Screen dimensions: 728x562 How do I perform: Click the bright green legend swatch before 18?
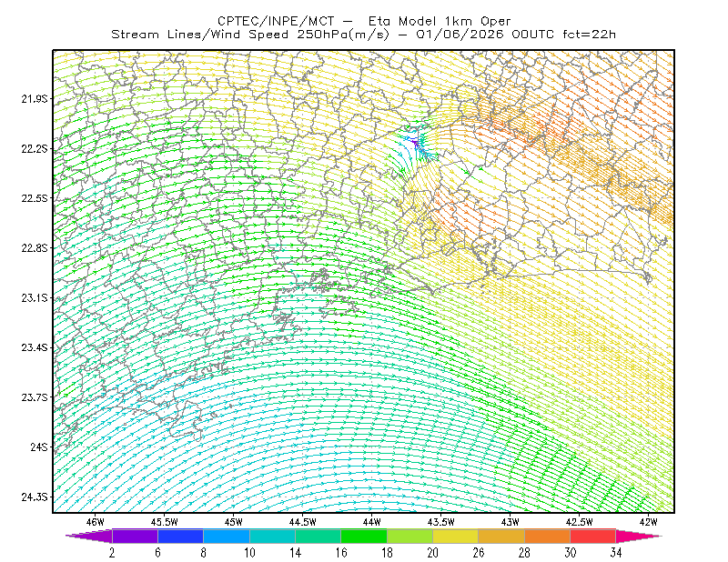(363, 536)
